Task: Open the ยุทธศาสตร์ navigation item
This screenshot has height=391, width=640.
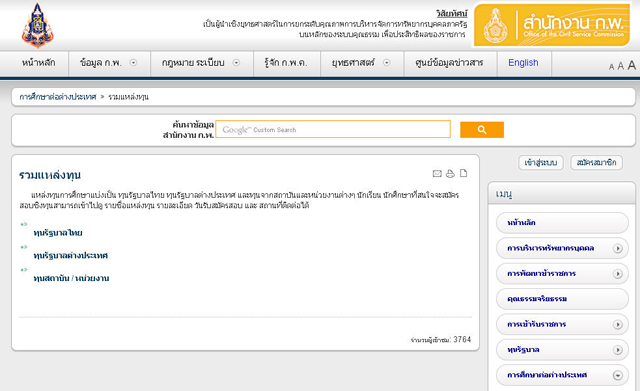Action: click(353, 63)
